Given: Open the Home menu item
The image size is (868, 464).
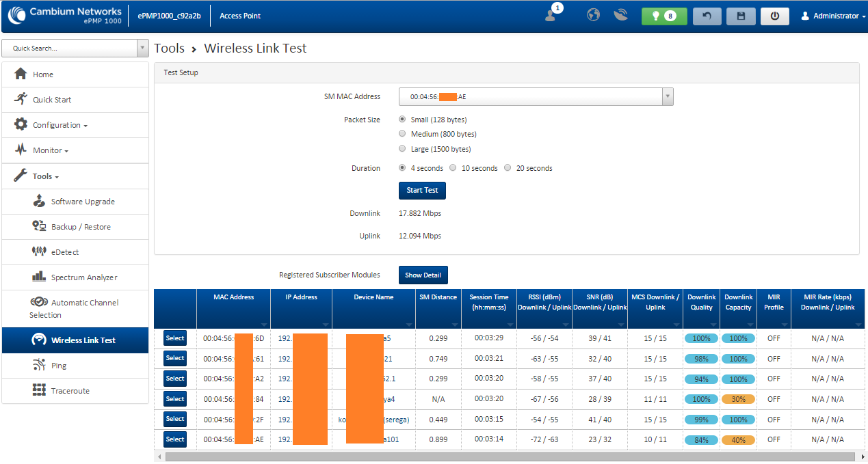Looking at the screenshot, I should 75,74.
